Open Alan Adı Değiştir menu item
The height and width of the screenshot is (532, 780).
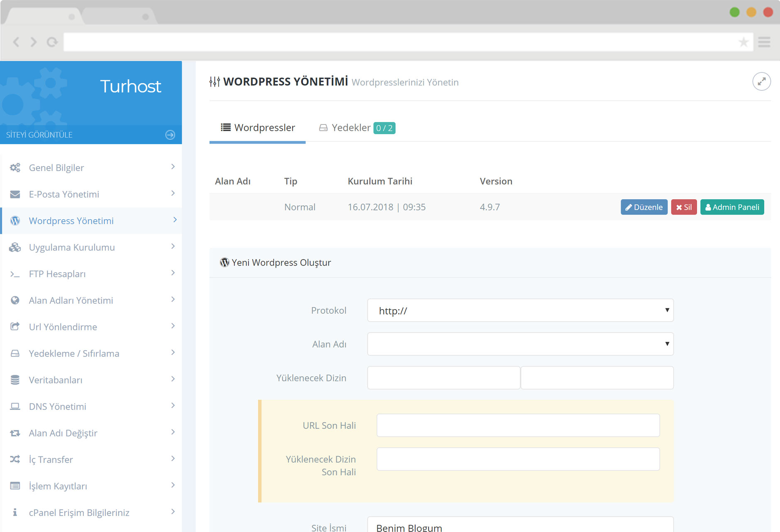tap(92, 433)
